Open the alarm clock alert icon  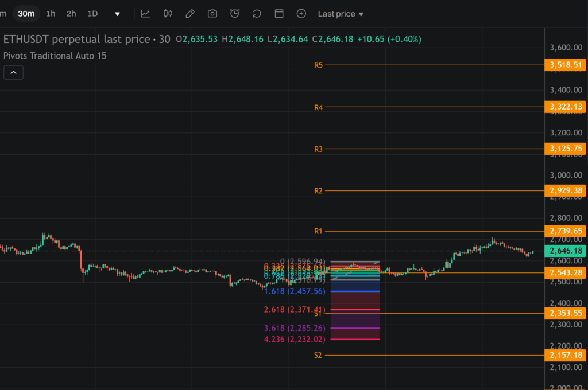click(x=235, y=14)
